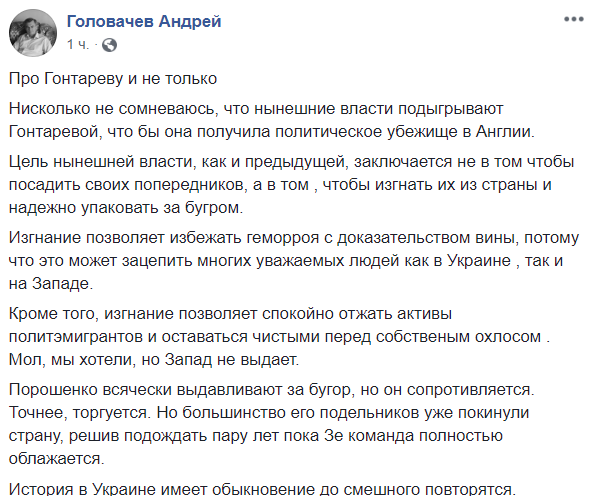Image resolution: width=590 pixels, height=496 pixels.
Task: Click the line starting 'Изгнание позволяет избежать'
Action: click(293, 238)
